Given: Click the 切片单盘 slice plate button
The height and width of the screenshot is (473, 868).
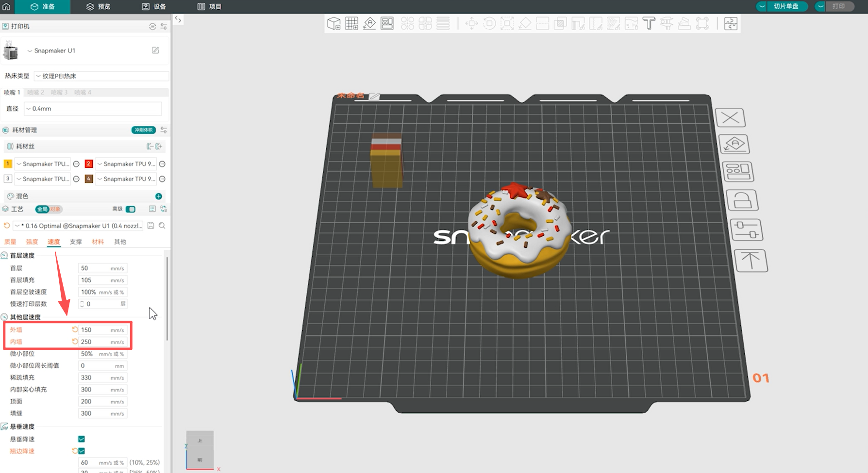Looking at the screenshot, I should (786, 6).
